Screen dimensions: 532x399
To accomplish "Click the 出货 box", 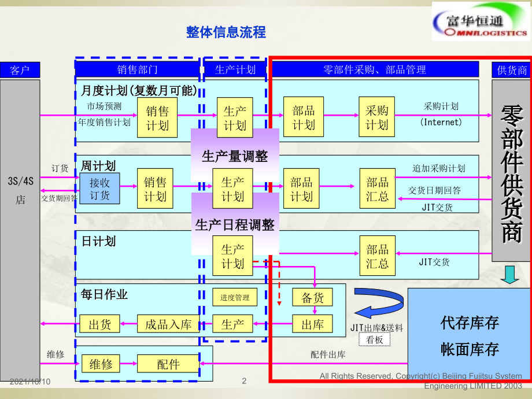I will tap(99, 324).
